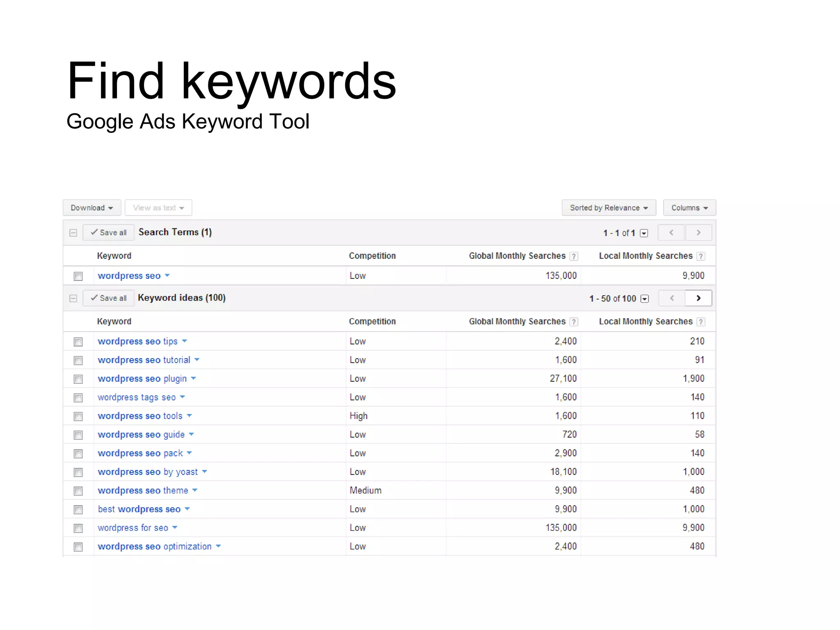This screenshot has width=840, height=630.
Task: Check the wordpress seo pack checkbox
Action: [x=78, y=454]
